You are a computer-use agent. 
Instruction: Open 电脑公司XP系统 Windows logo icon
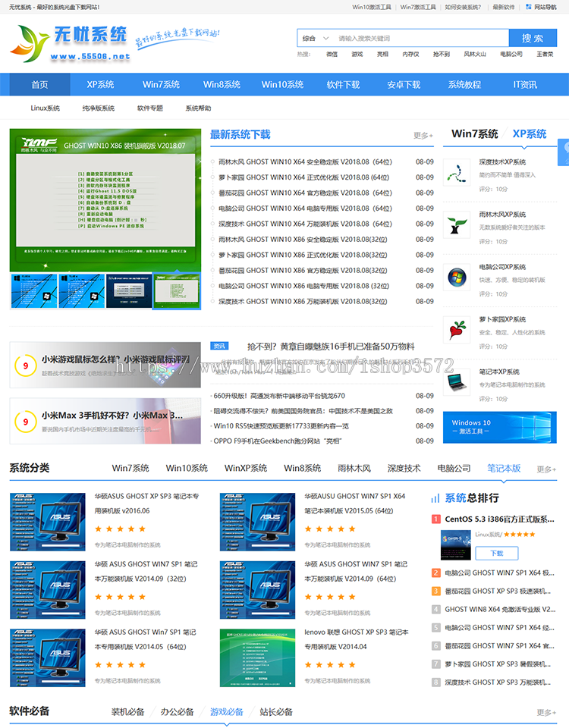point(457,278)
